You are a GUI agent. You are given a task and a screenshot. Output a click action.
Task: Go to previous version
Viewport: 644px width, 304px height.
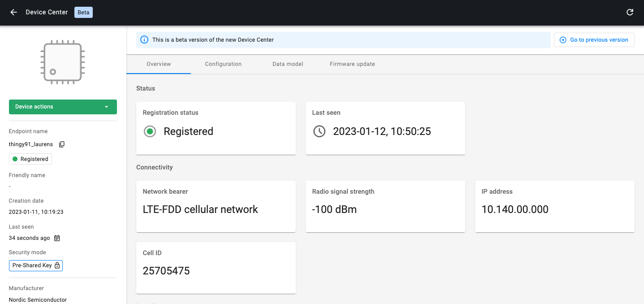coord(594,40)
